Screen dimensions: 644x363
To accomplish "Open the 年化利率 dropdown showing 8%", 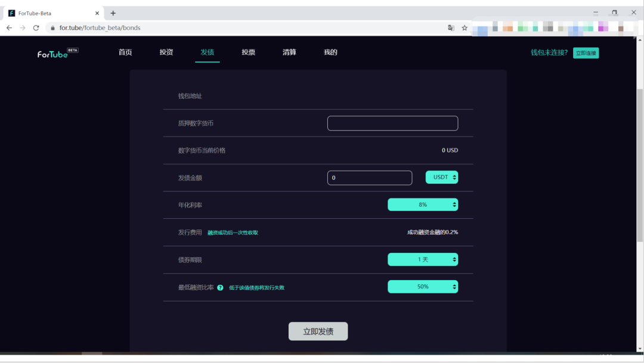I will point(423,204).
